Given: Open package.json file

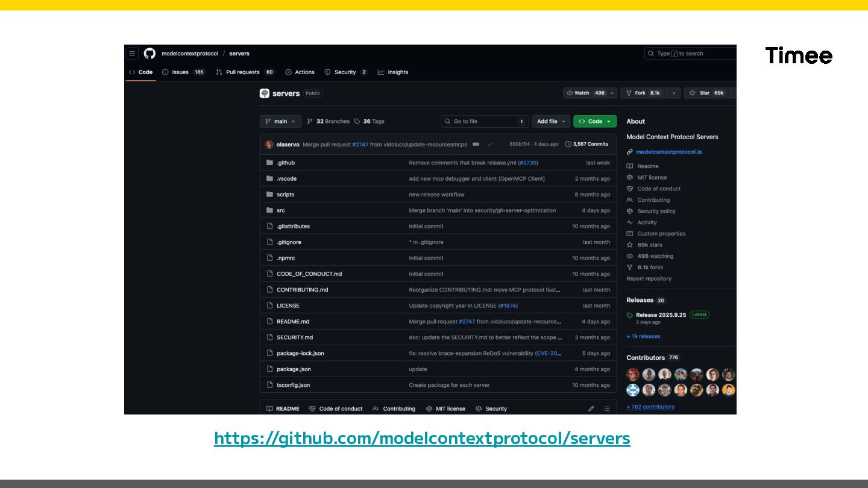Looking at the screenshot, I should point(294,369).
